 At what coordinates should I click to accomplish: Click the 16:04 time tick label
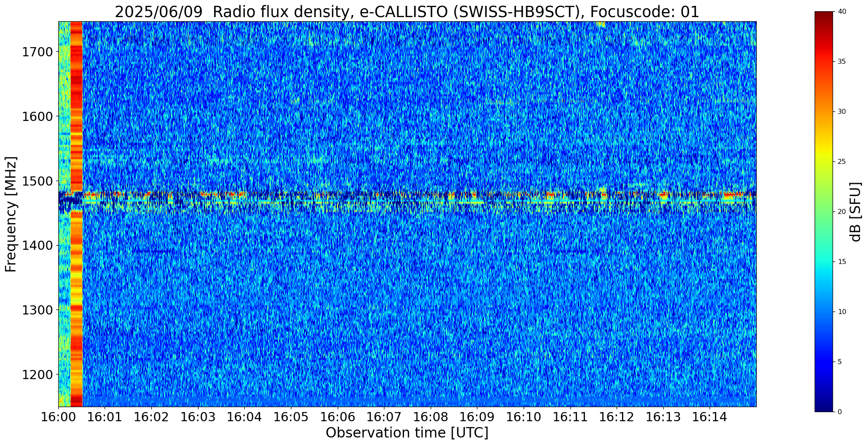coord(244,417)
